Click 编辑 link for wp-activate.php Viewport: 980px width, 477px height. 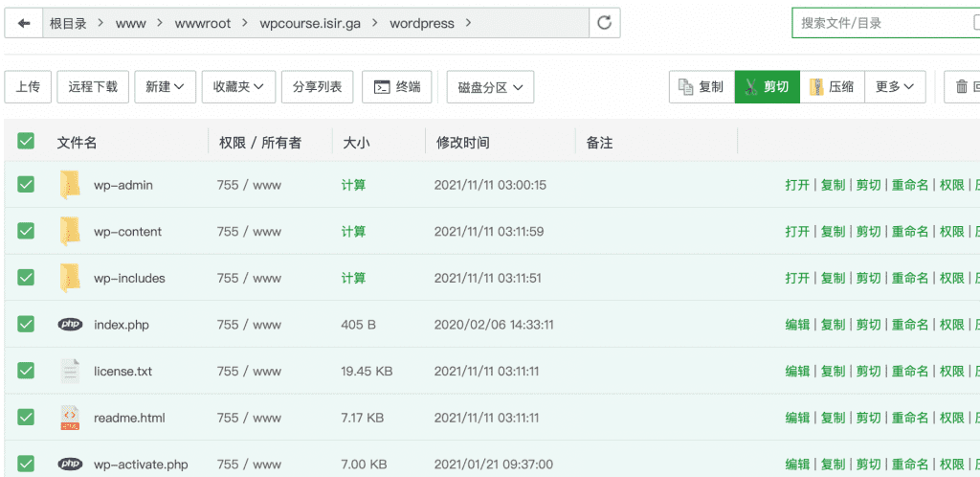click(797, 464)
